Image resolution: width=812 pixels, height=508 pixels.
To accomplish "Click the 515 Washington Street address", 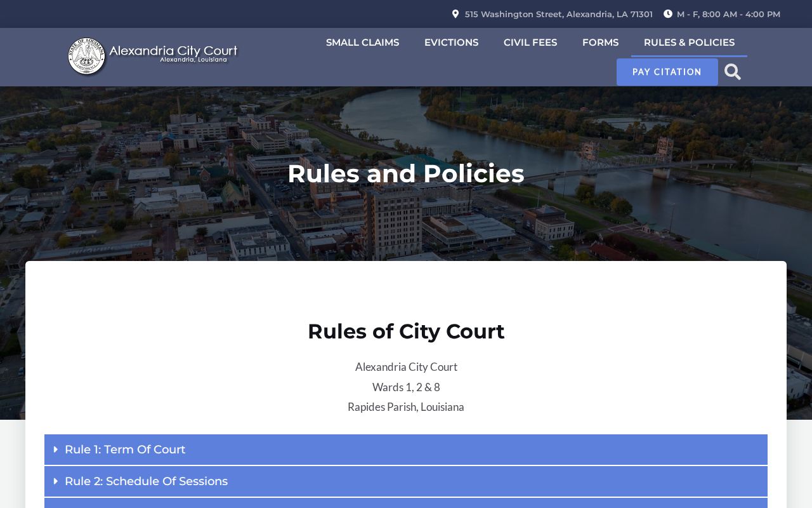I will [x=558, y=14].
